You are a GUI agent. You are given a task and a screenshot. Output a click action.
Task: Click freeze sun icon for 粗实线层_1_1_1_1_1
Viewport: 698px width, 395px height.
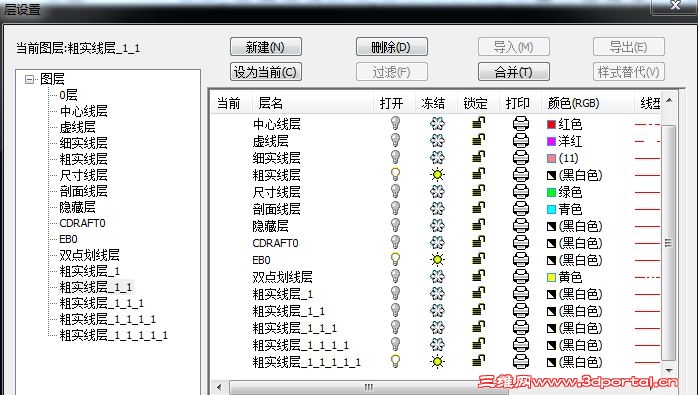(x=437, y=362)
